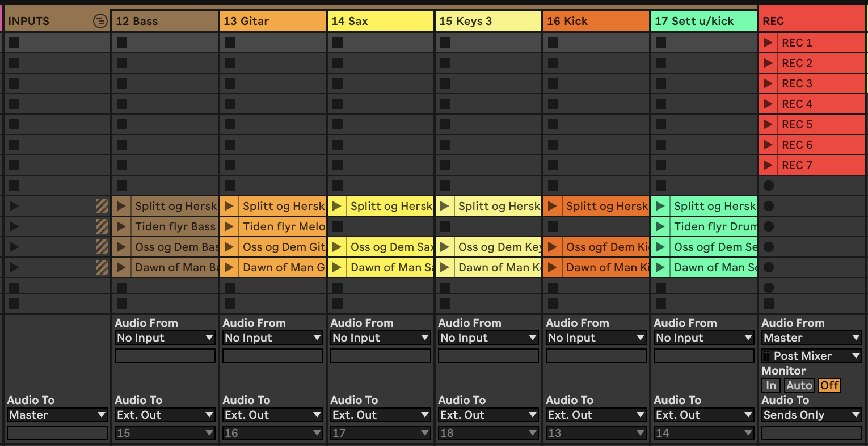868x446 pixels.
Task: Play Oss og Dem Git clip
Action: coord(229,247)
